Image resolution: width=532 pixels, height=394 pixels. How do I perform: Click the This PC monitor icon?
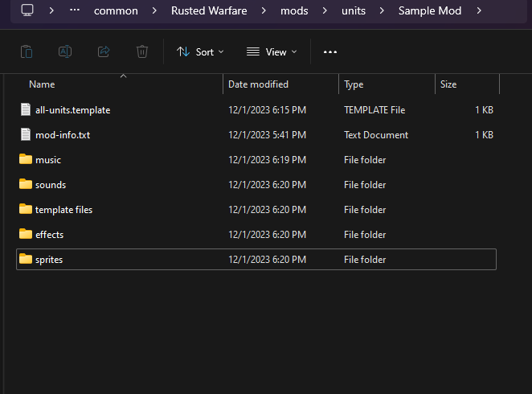[27, 10]
